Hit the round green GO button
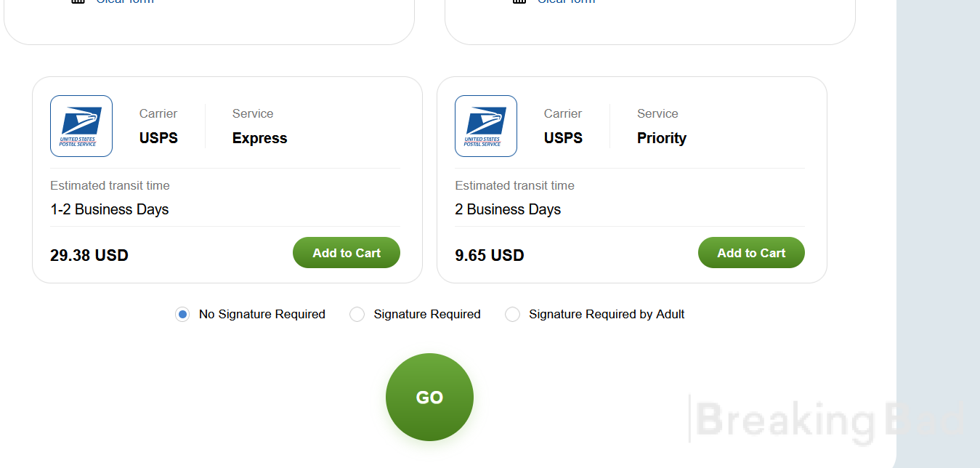The height and width of the screenshot is (468, 980). 429,397
